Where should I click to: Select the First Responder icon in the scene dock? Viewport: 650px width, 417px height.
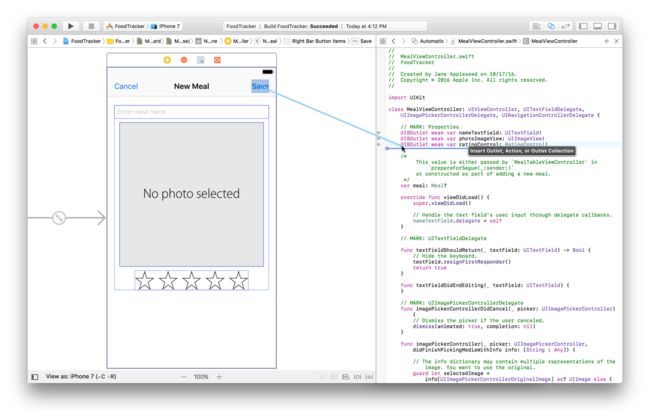[184, 60]
